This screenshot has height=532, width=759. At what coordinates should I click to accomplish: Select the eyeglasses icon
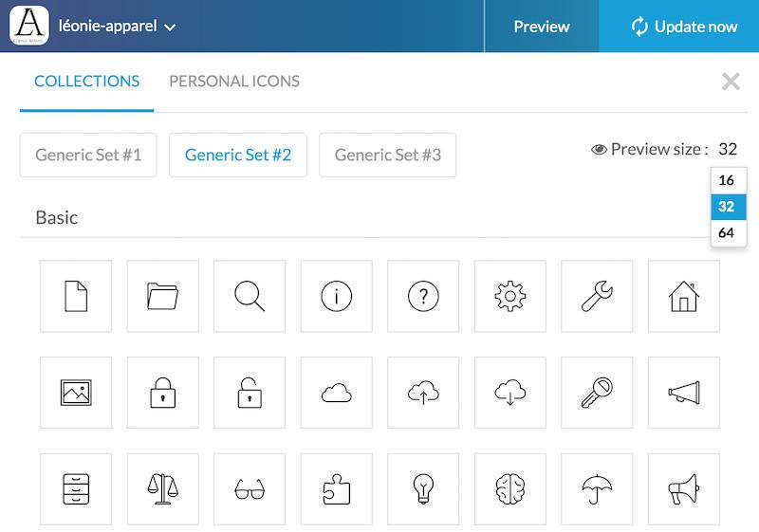250,489
